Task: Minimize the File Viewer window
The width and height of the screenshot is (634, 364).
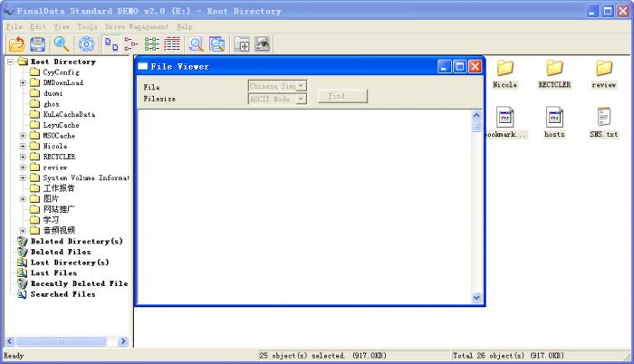Action: 445,66
